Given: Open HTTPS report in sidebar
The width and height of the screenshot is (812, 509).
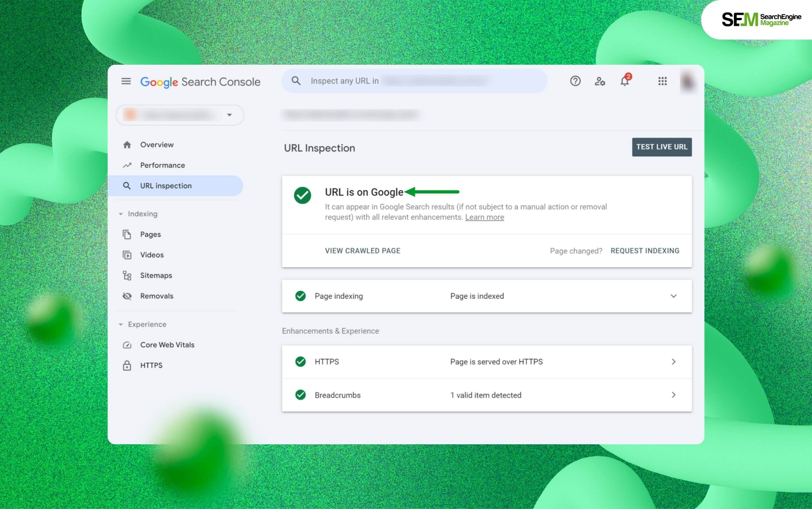Looking at the screenshot, I should coord(151,365).
